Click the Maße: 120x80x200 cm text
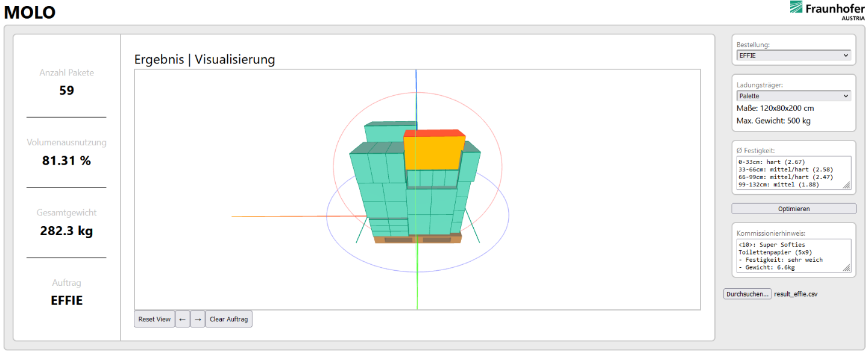 [775, 108]
